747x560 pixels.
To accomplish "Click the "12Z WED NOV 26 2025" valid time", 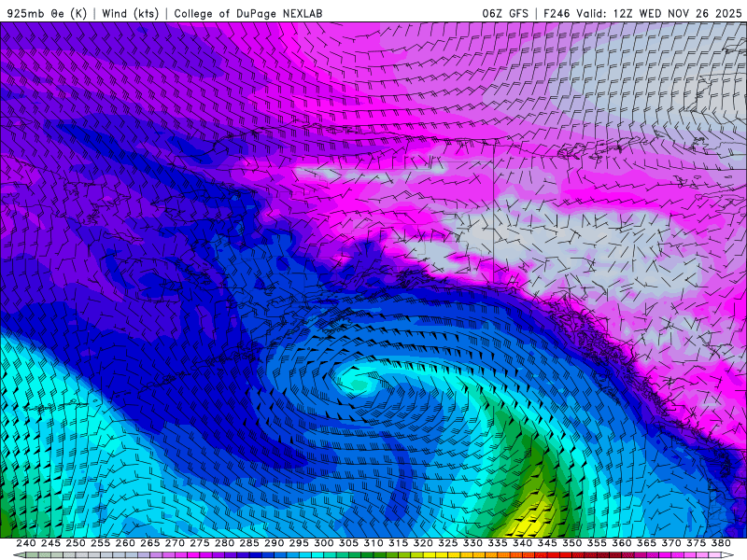I will tap(678, 13).
